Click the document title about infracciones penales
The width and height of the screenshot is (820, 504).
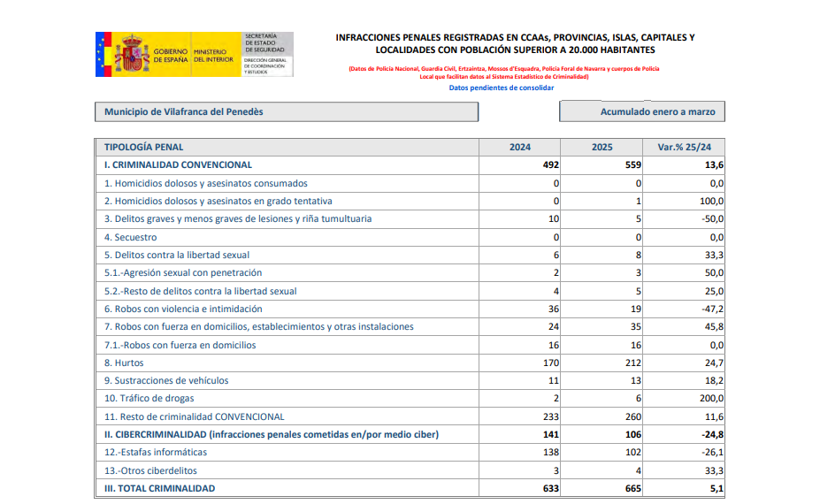tap(515, 43)
